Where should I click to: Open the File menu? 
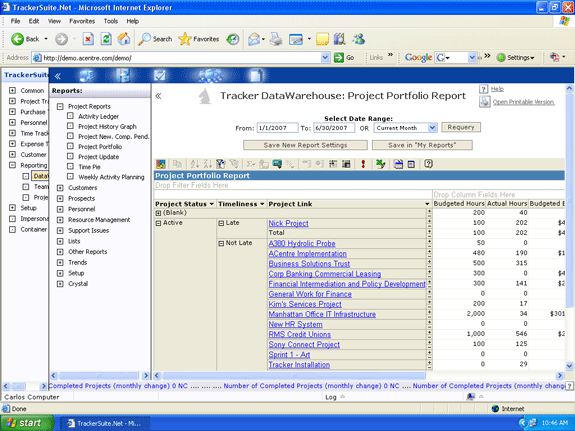(15, 21)
